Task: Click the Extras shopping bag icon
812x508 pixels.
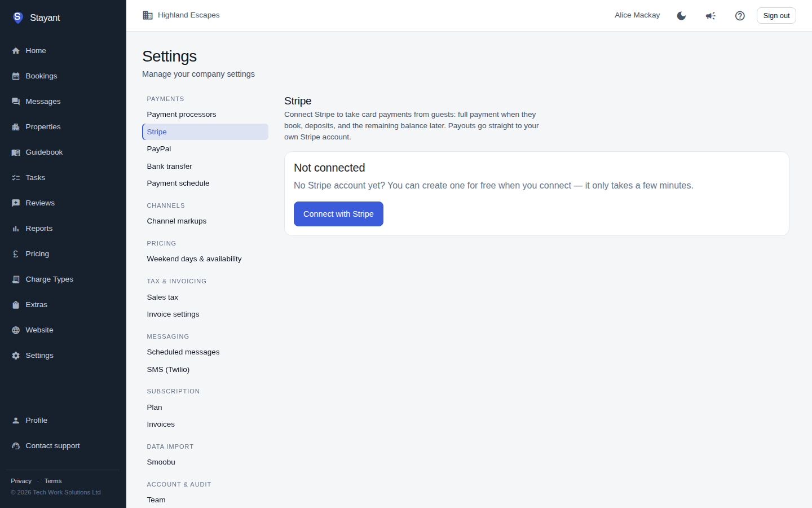Action: click(x=16, y=305)
